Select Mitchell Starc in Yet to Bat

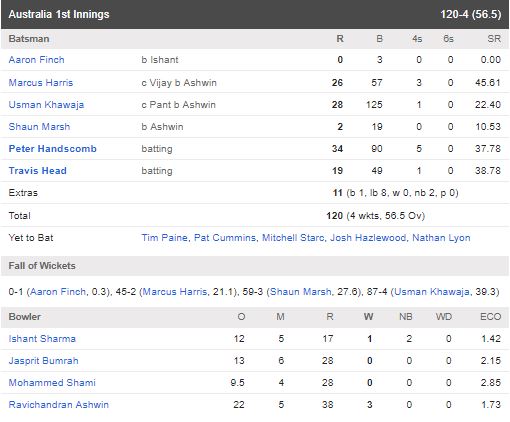pyautogui.click(x=293, y=238)
